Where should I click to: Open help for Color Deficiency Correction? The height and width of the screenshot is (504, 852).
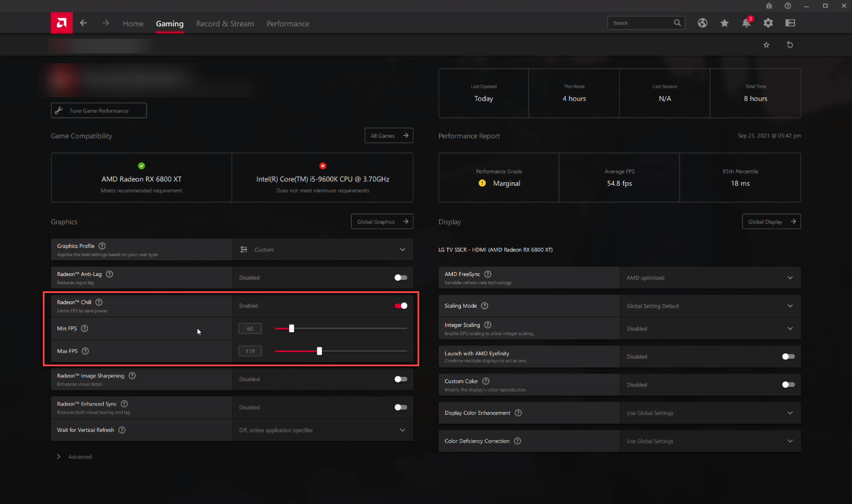click(x=517, y=441)
